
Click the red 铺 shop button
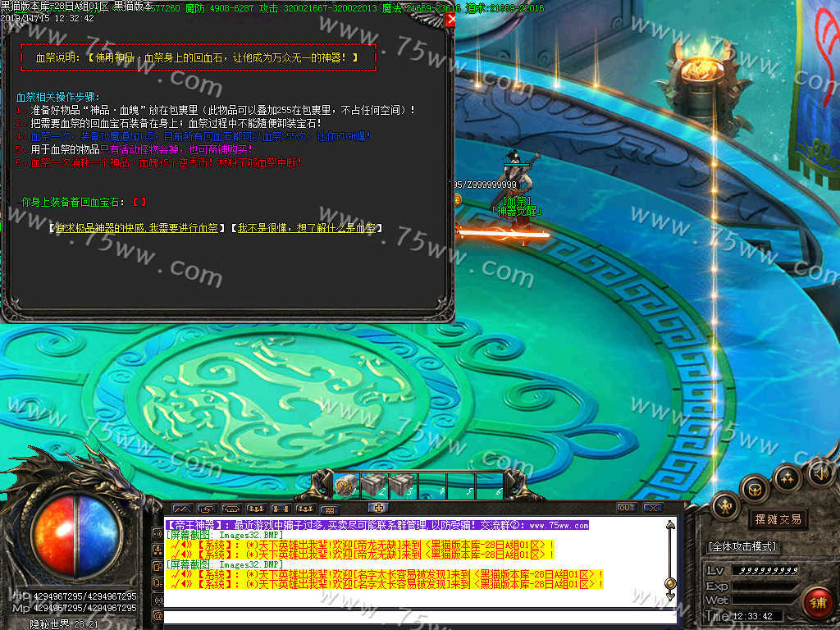tap(816, 602)
